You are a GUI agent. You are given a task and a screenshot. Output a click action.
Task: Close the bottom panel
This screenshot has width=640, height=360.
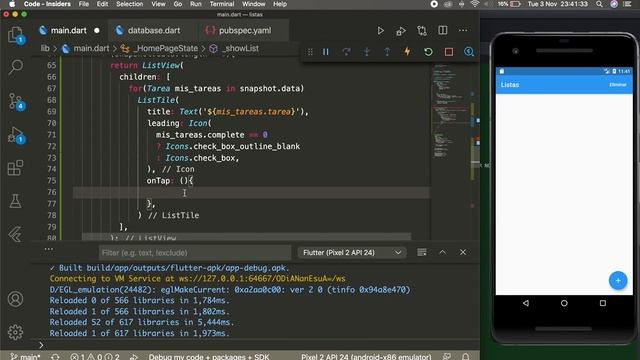coord(463,253)
